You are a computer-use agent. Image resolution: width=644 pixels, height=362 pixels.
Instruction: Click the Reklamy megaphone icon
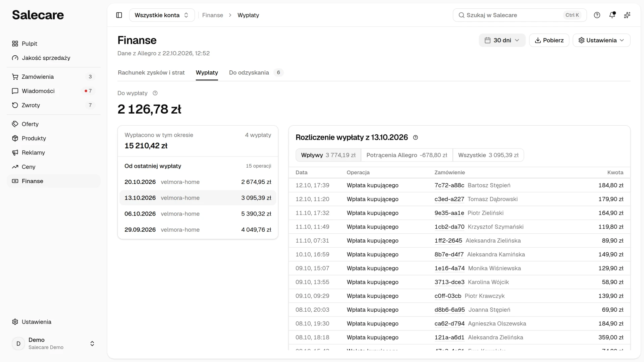click(15, 153)
